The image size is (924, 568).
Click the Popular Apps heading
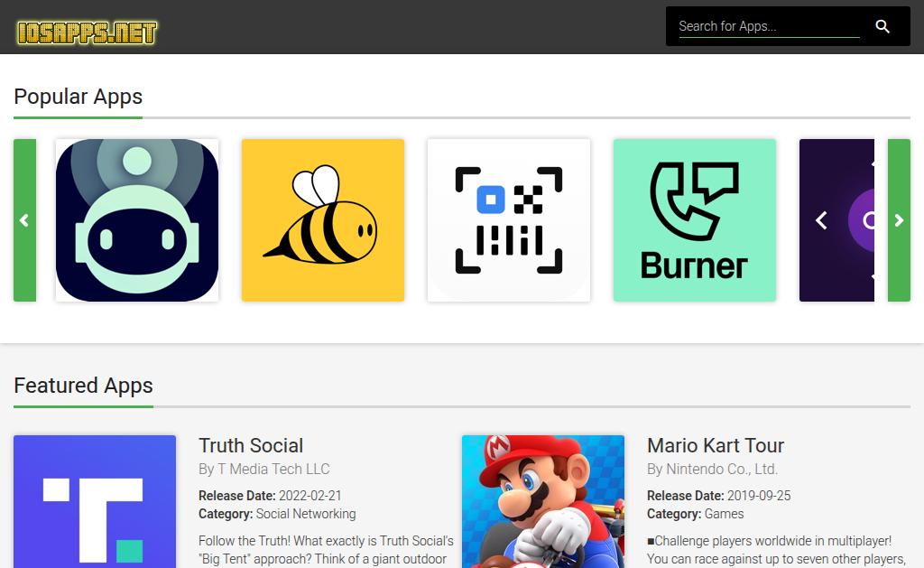[x=78, y=97]
